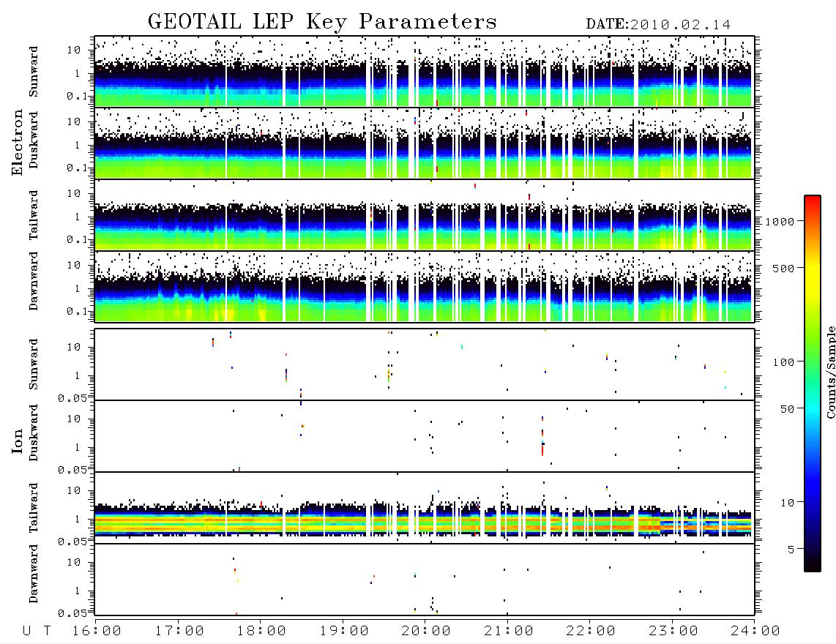Image resolution: width=836 pixels, height=644 pixels.
Task: Select the Ion 'Sunward' panel label
Action: point(34,364)
